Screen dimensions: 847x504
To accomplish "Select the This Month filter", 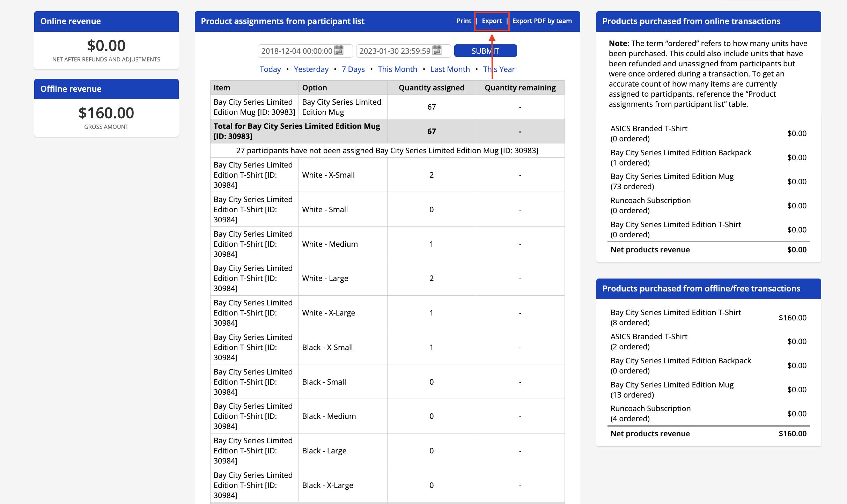I will tap(397, 69).
